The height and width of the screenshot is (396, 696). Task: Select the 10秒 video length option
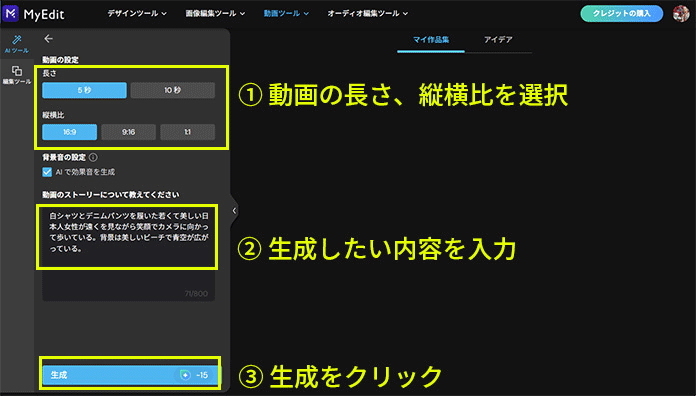[x=173, y=90]
